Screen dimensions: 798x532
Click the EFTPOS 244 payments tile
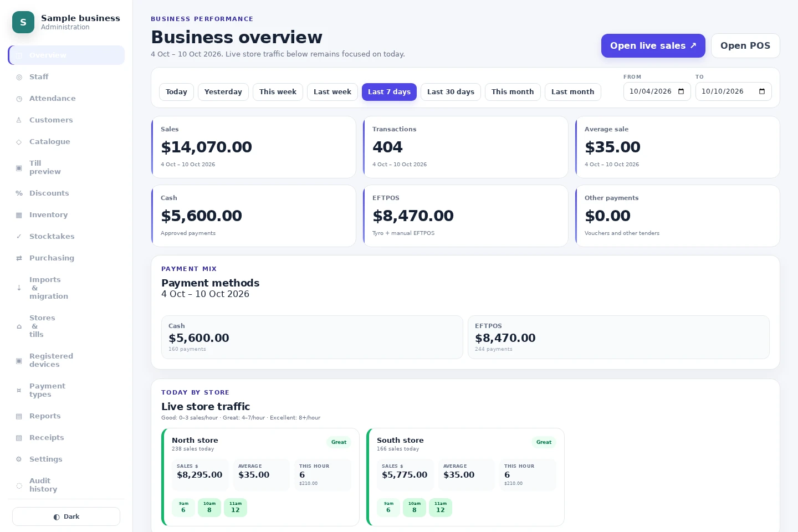[618, 337]
